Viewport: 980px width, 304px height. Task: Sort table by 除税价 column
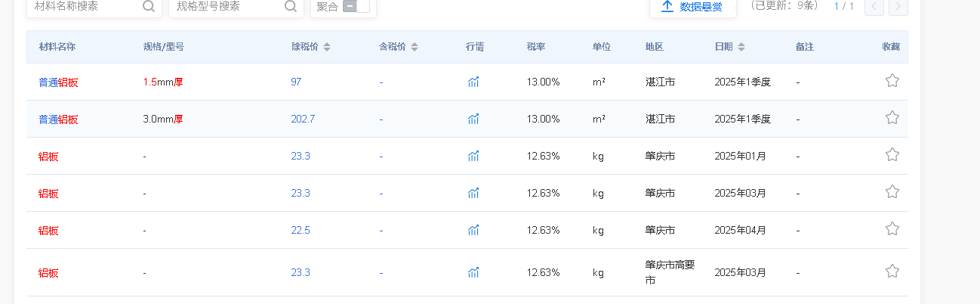[x=327, y=47]
